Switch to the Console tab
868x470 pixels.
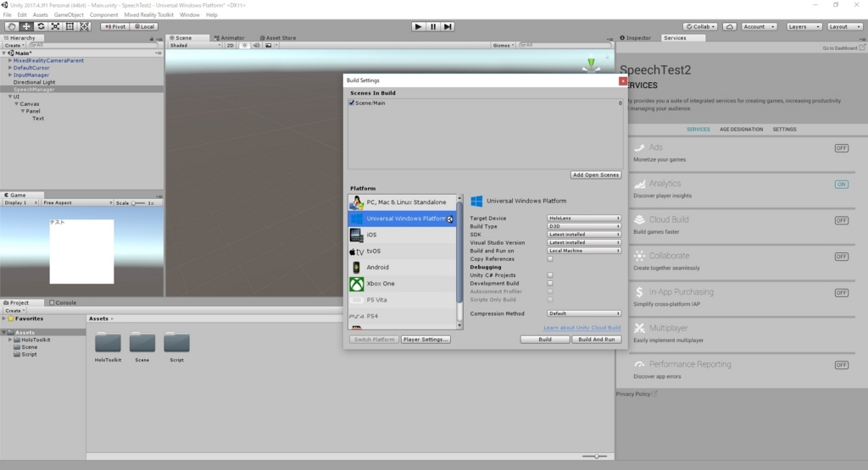(63, 302)
